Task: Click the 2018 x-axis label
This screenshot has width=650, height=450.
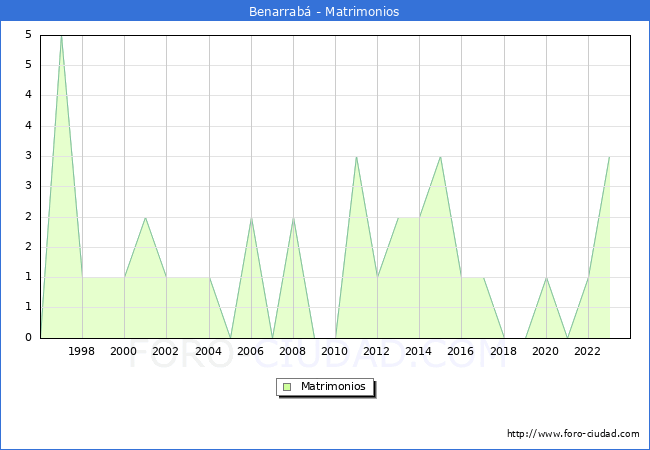Action: point(504,351)
